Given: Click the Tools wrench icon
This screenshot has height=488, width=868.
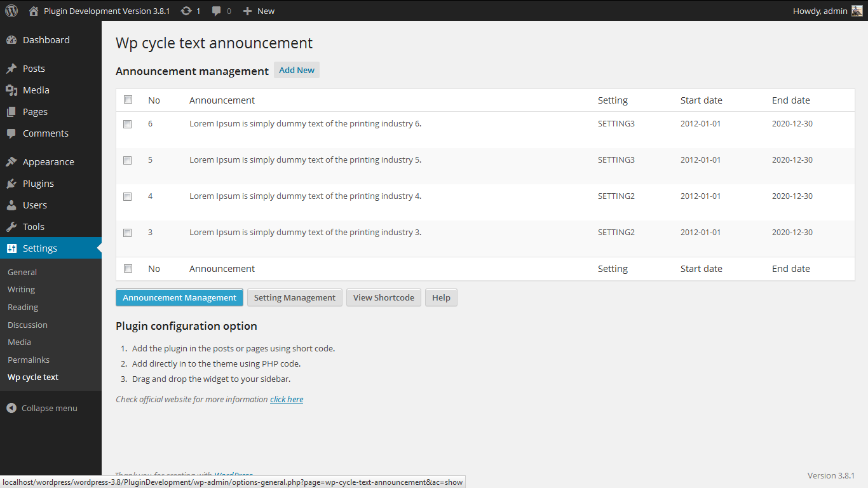Looking at the screenshot, I should 11,227.
